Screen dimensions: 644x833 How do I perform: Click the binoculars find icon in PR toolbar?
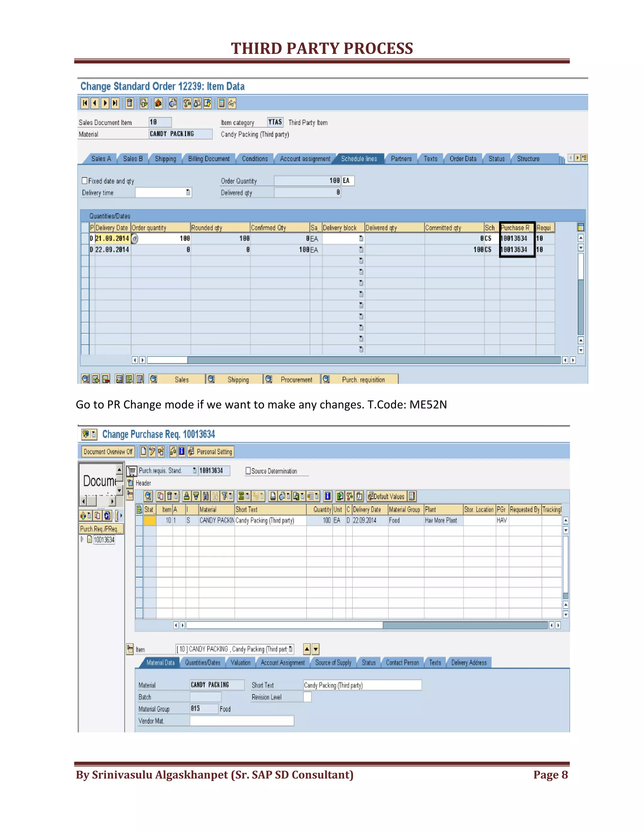pos(206,496)
